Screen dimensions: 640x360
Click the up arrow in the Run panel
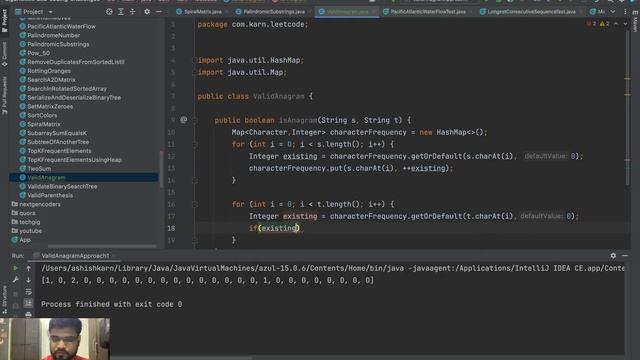click(x=28, y=268)
